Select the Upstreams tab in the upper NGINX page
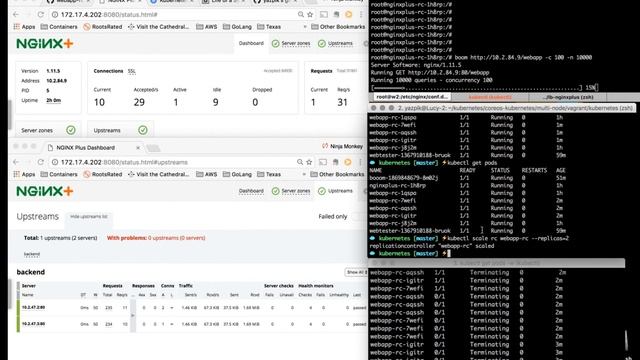 point(335,43)
